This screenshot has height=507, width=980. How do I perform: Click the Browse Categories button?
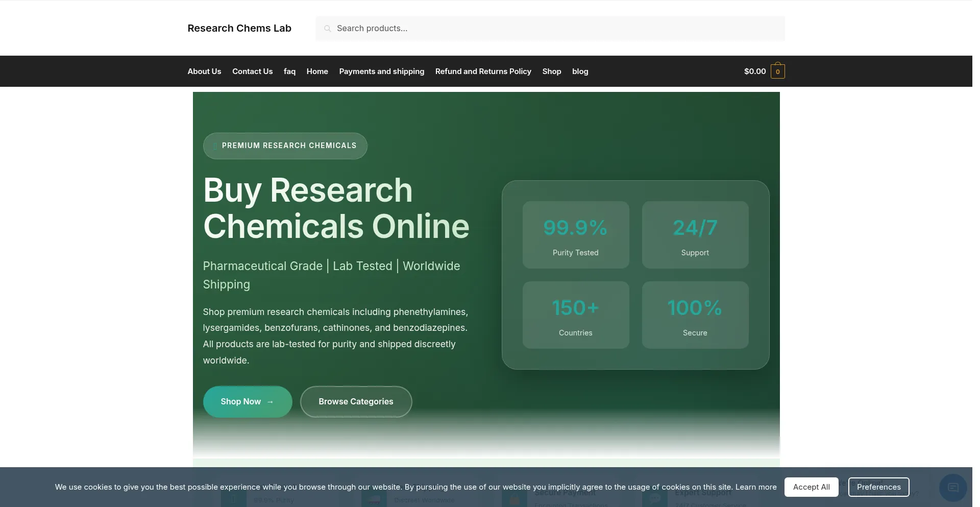click(356, 401)
